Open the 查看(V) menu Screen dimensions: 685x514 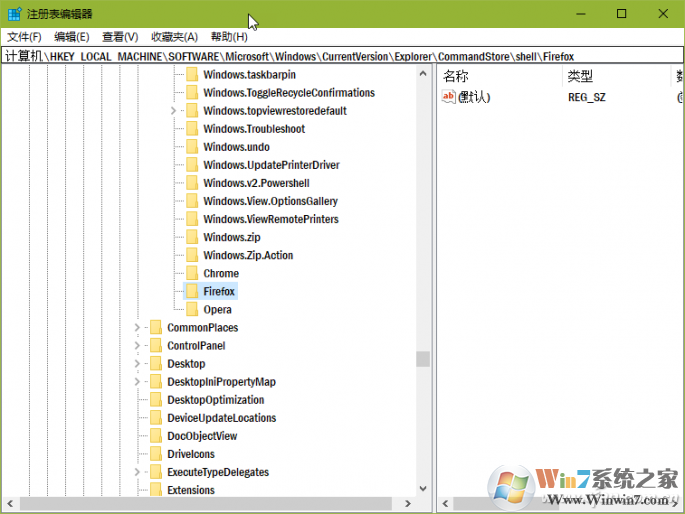pos(120,37)
